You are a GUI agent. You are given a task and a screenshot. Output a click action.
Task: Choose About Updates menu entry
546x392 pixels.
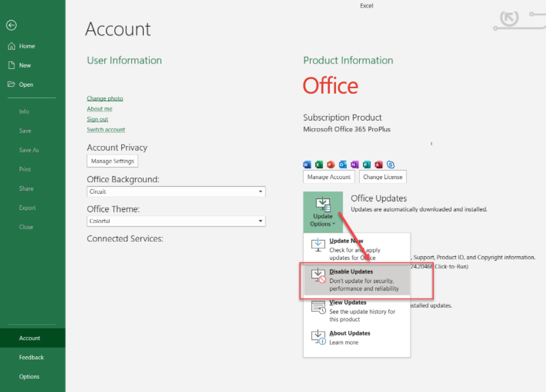click(357, 337)
